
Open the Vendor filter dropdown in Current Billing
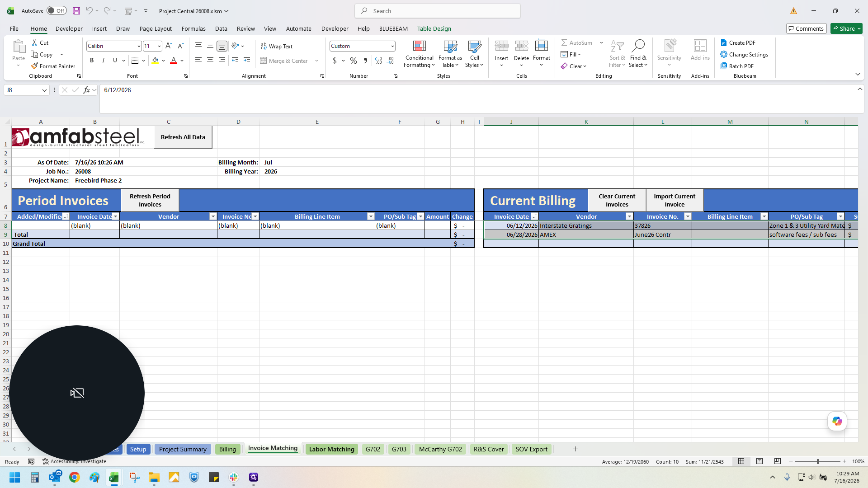coord(629,216)
